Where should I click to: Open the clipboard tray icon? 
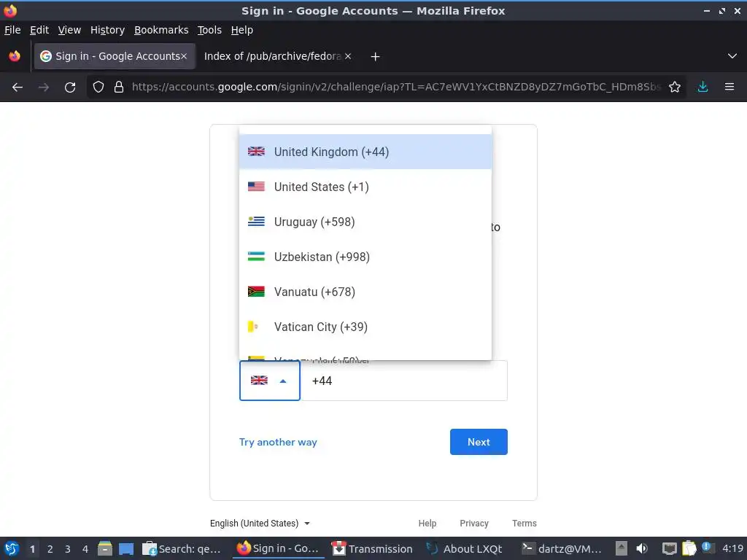coord(689,548)
